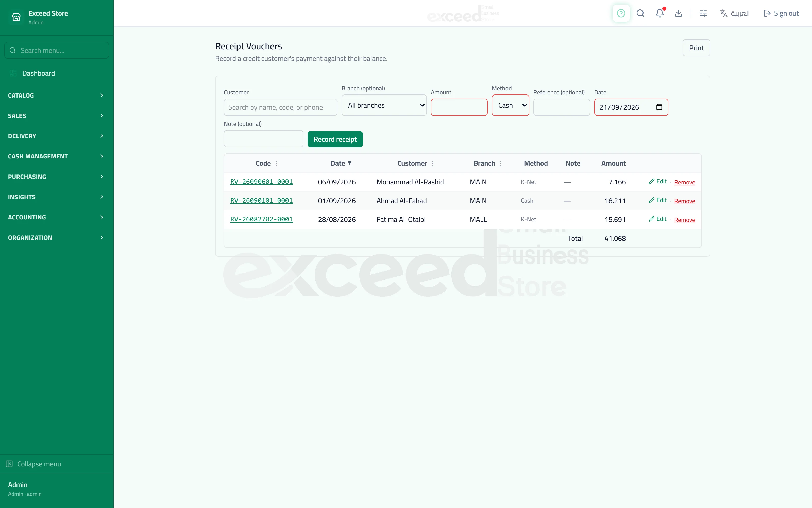The image size is (812, 508).
Task: Click the Amount input field
Action: coord(459,107)
